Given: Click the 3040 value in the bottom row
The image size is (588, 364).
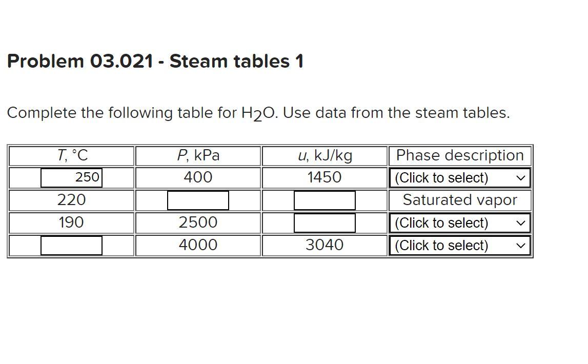Looking at the screenshot, I should click(x=324, y=245).
